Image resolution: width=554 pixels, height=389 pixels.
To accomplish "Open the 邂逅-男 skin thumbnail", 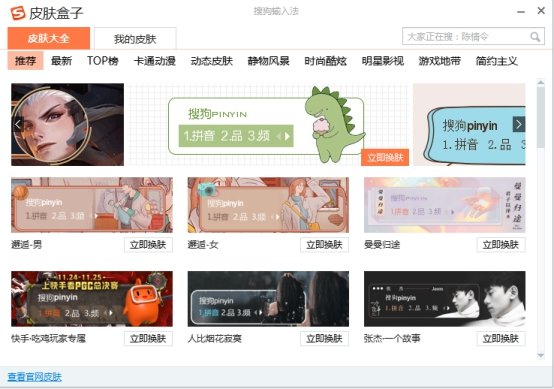I will [x=92, y=205].
